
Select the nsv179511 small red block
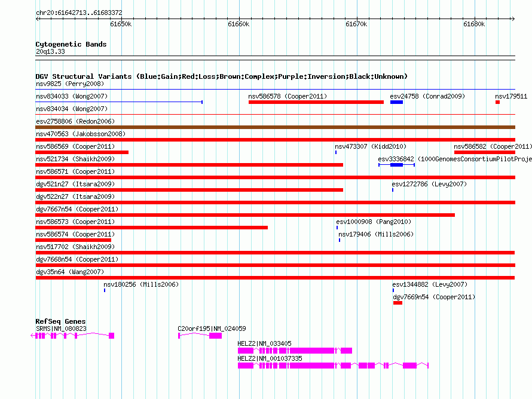click(x=497, y=102)
